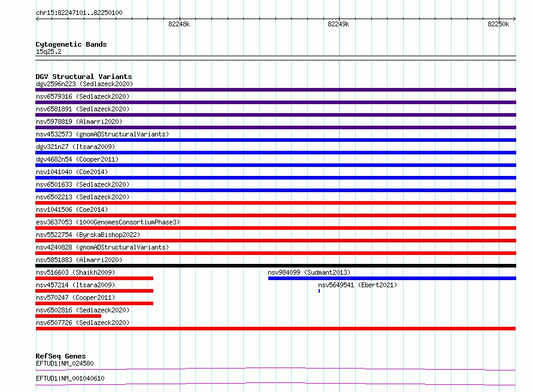Select the magenta intron line of NM_024580

(x=275, y=369)
